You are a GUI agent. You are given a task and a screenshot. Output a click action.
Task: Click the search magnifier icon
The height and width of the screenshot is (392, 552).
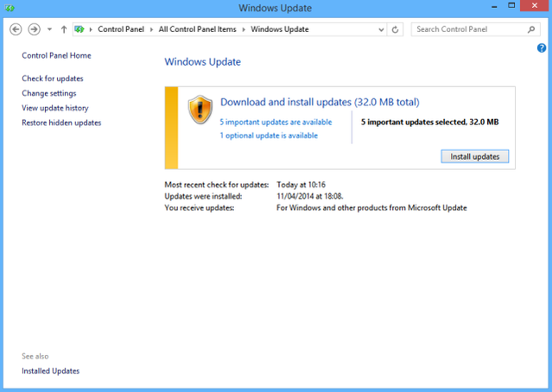pyautogui.click(x=531, y=29)
